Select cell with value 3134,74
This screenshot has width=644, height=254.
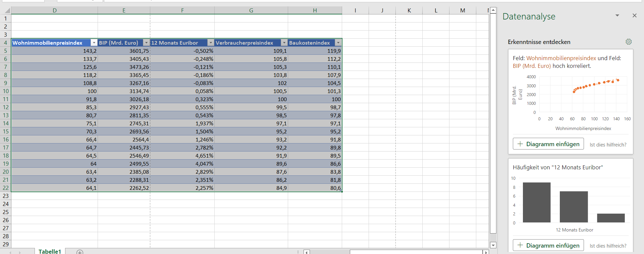click(x=124, y=91)
